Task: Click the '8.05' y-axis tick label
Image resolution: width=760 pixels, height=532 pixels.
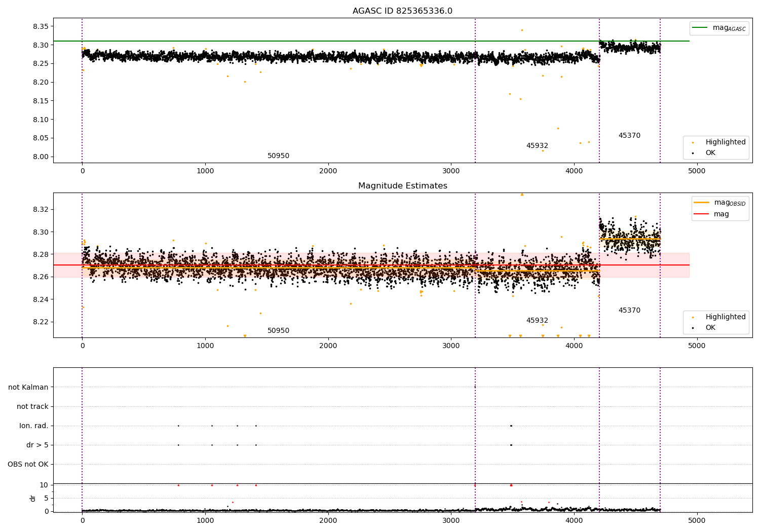Action: [x=41, y=138]
